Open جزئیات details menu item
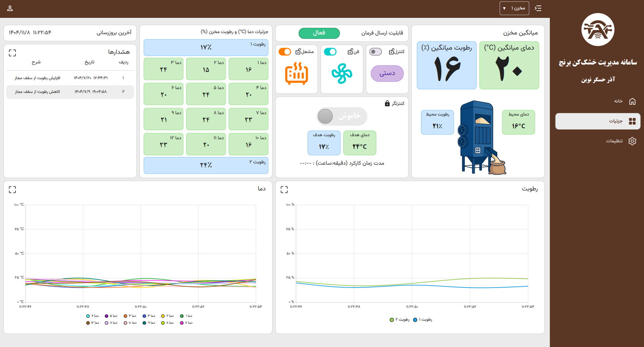The height and width of the screenshot is (347, 644). pos(598,121)
